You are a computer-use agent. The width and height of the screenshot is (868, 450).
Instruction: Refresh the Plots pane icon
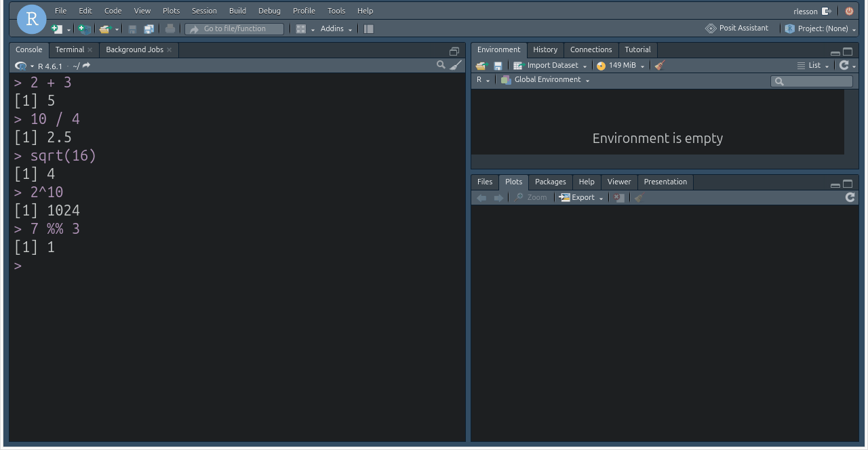click(x=850, y=197)
